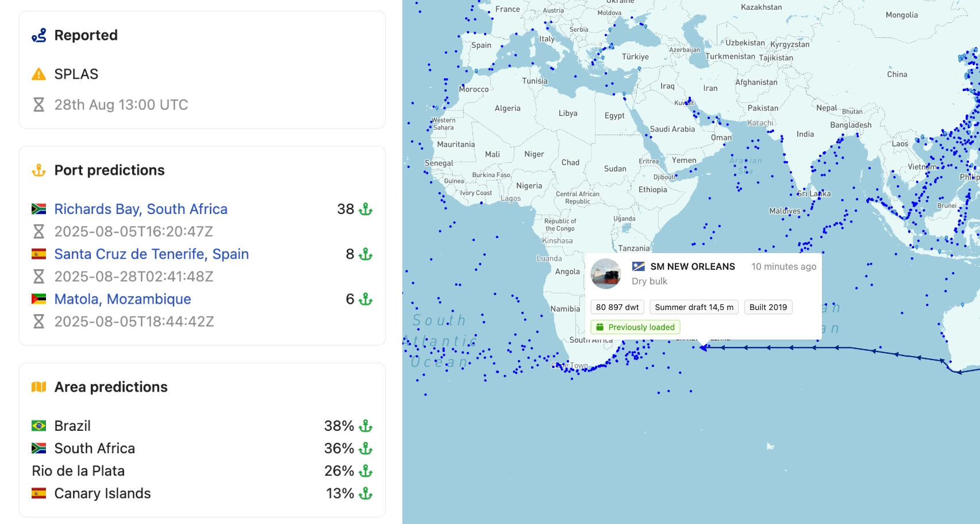Image resolution: width=980 pixels, height=524 pixels.
Task: Click the Summer draft 14,5 m tag
Action: pos(694,307)
